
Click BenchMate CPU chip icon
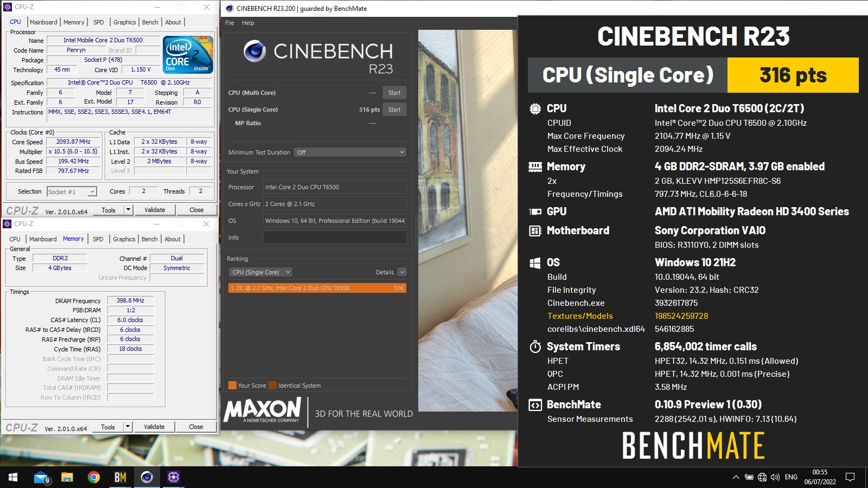point(535,108)
